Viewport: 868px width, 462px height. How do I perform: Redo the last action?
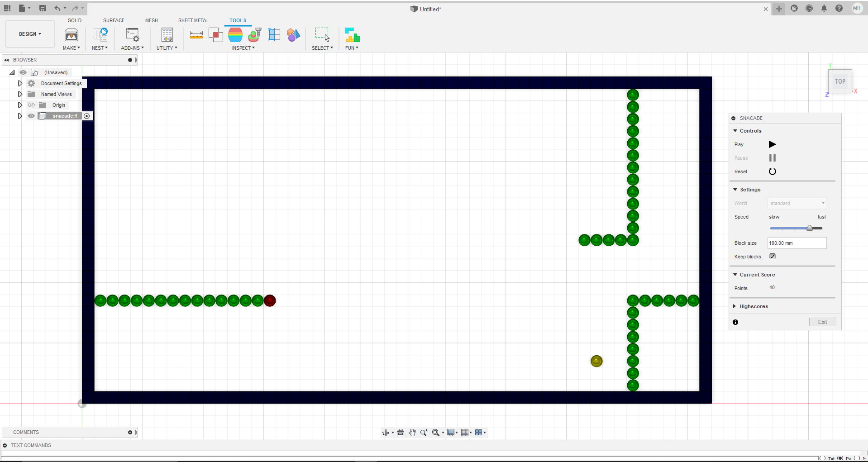coord(75,8)
